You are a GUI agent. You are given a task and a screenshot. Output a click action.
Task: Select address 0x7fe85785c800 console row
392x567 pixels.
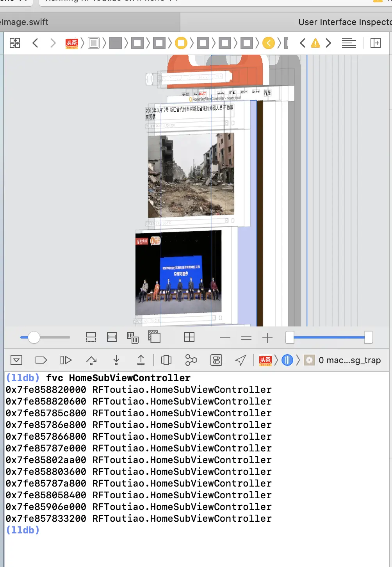(x=139, y=413)
